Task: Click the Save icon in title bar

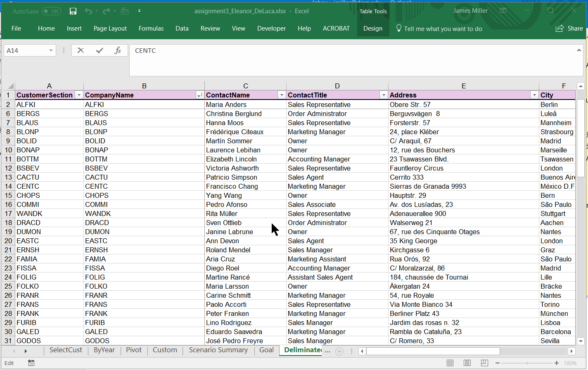Action: point(73,11)
